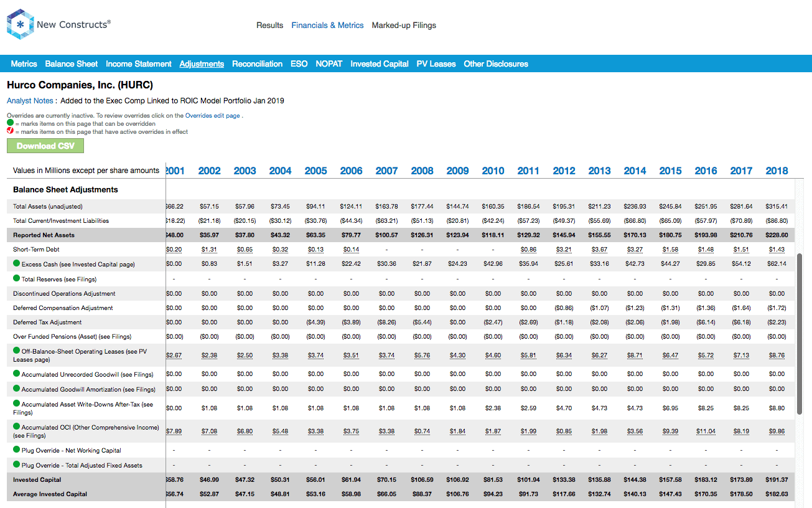Click the Average Invested Capital row label
The image size is (812, 508).
[50, 494]
